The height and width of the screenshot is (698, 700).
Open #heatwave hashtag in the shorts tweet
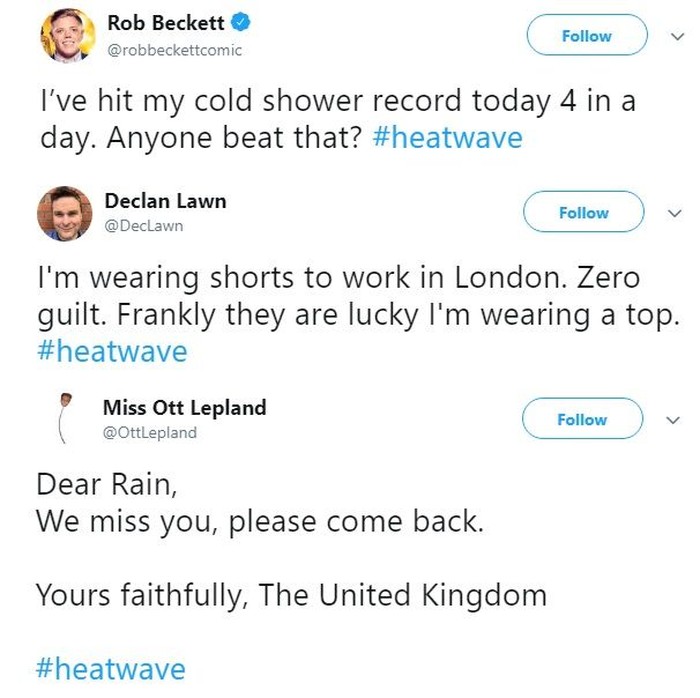tap(111, 352)
